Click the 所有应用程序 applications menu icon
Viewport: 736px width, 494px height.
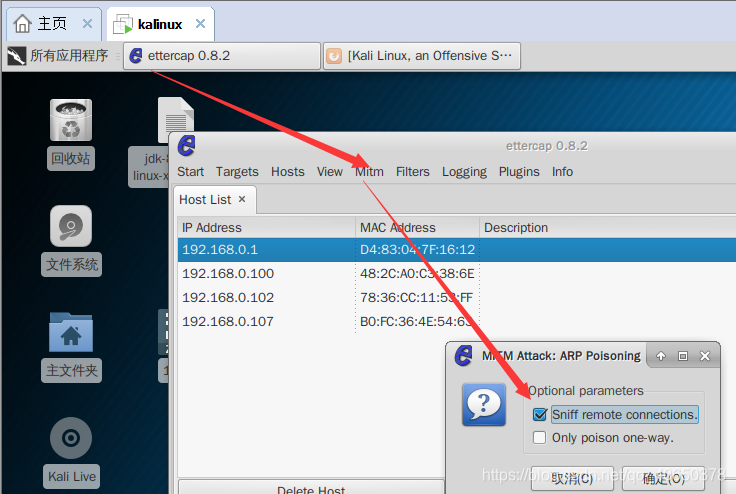pos(17,56)
